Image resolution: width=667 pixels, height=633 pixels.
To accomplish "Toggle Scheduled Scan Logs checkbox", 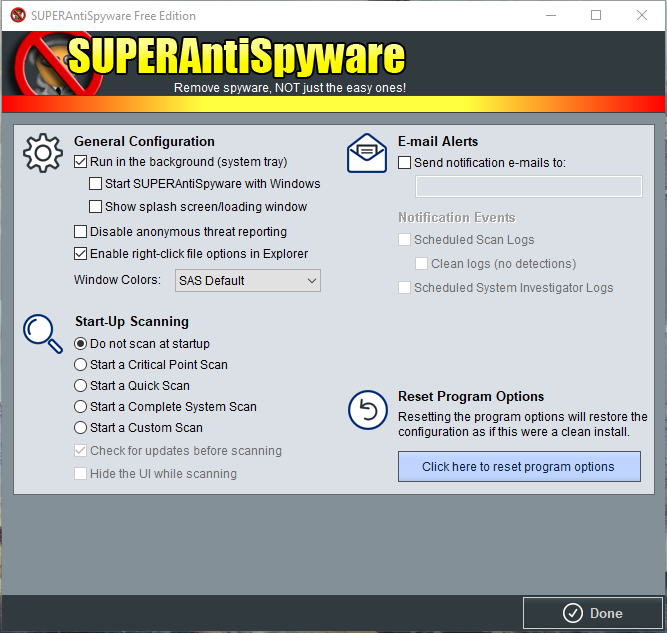I will (x=405, y=240).
